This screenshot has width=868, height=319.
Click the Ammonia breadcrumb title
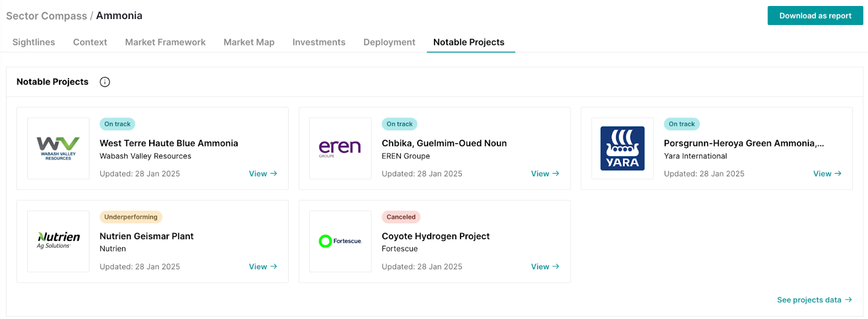click(x=119, y=16)
